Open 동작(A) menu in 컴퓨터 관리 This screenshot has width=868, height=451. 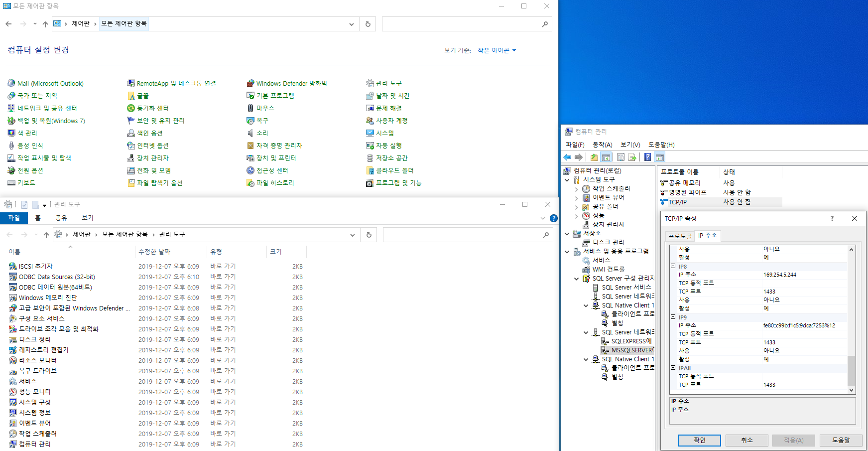point(603,145)
